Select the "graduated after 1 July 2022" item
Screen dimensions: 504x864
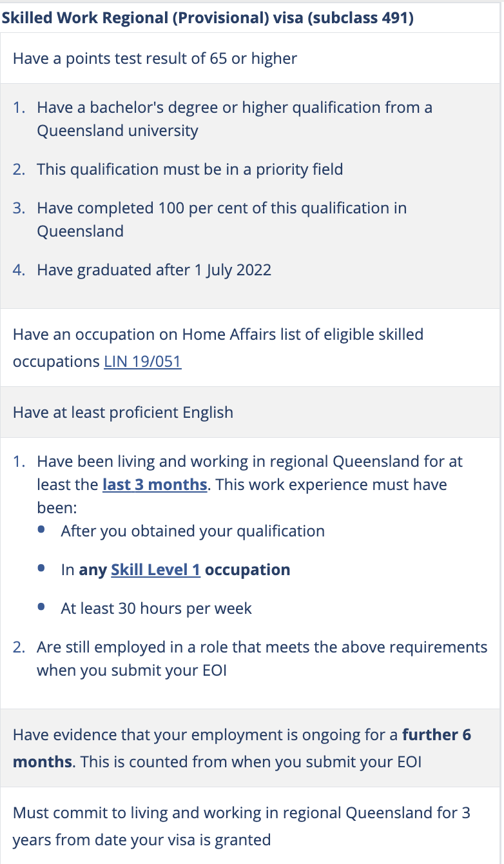(153, 270)
